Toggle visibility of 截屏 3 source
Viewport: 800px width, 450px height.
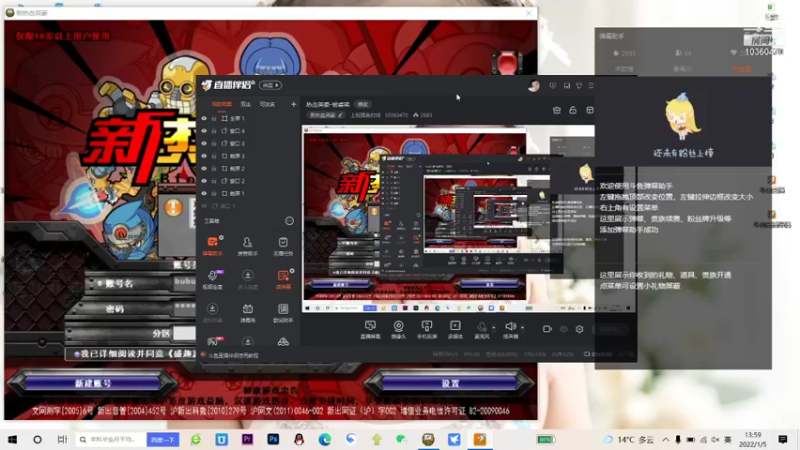click(x=204, y=156)
